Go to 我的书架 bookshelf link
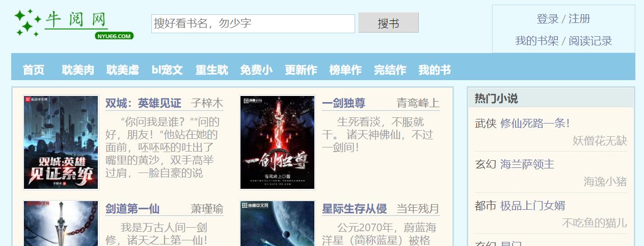Image resolution: width=644 pixels, height=246 pixels. click(x=537, y=41)
